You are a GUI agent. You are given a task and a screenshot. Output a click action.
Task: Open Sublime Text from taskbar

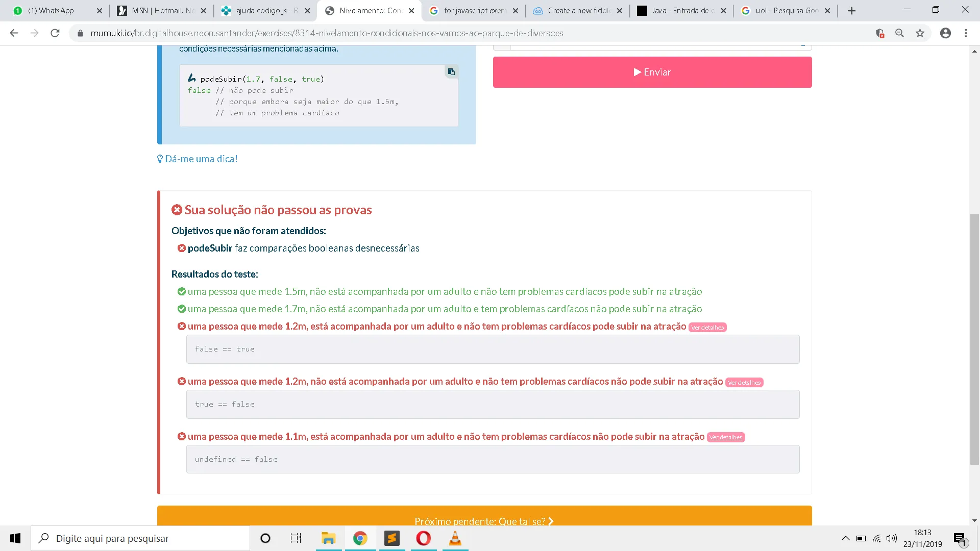[x=392, y=538]
